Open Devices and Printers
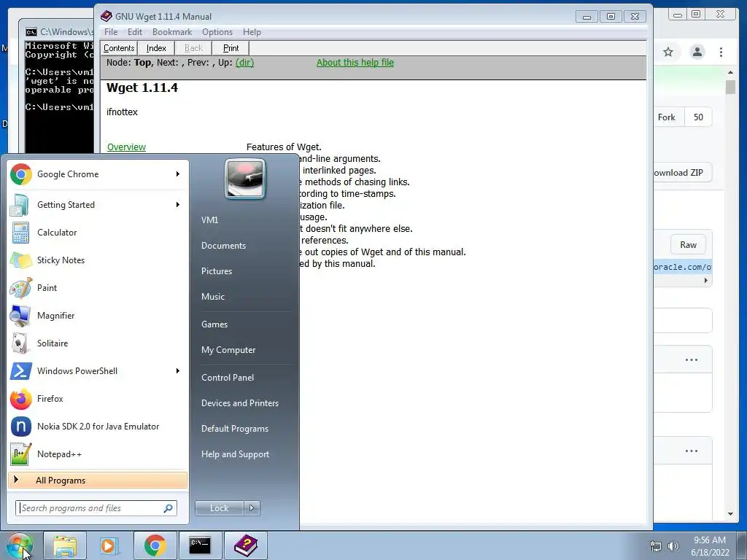This screenshot has height=560, width=747. pos(239,403)
